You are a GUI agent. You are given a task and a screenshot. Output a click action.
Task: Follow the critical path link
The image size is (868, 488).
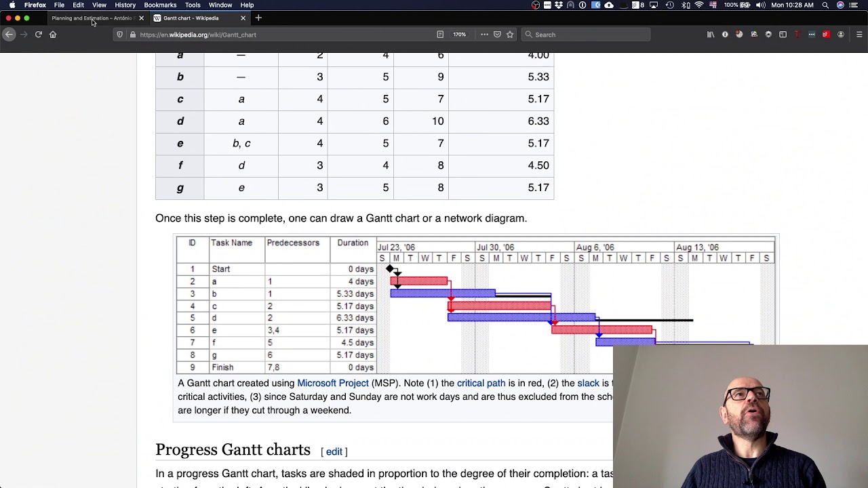481,383
